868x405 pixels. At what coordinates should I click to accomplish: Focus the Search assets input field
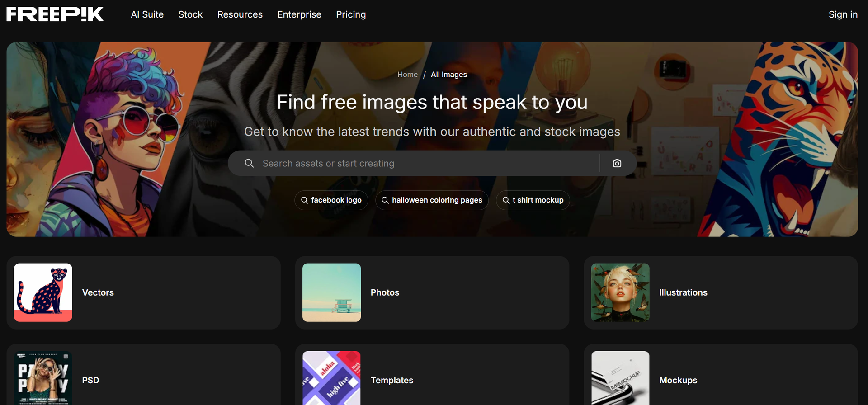(425, 163)
